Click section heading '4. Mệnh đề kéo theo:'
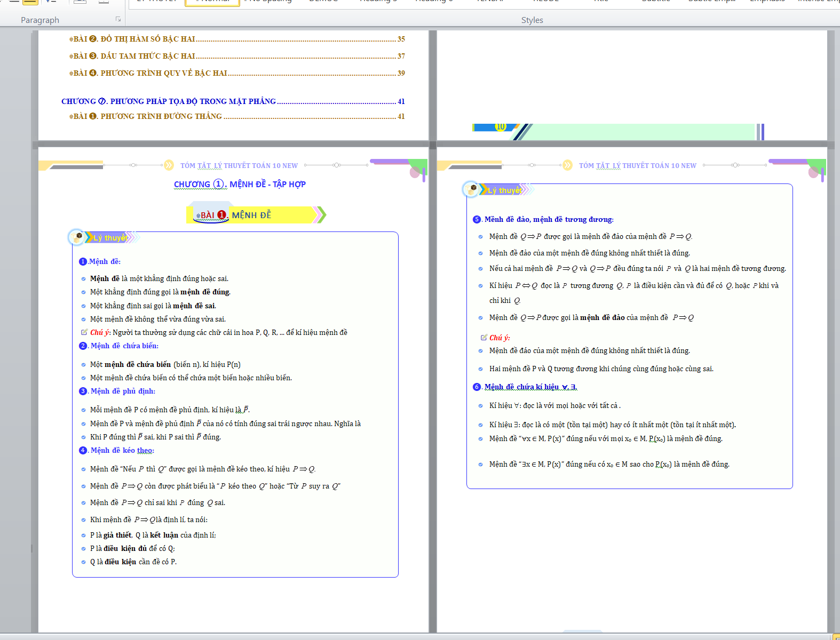This screenshot has width=840, height=640. 117,450
